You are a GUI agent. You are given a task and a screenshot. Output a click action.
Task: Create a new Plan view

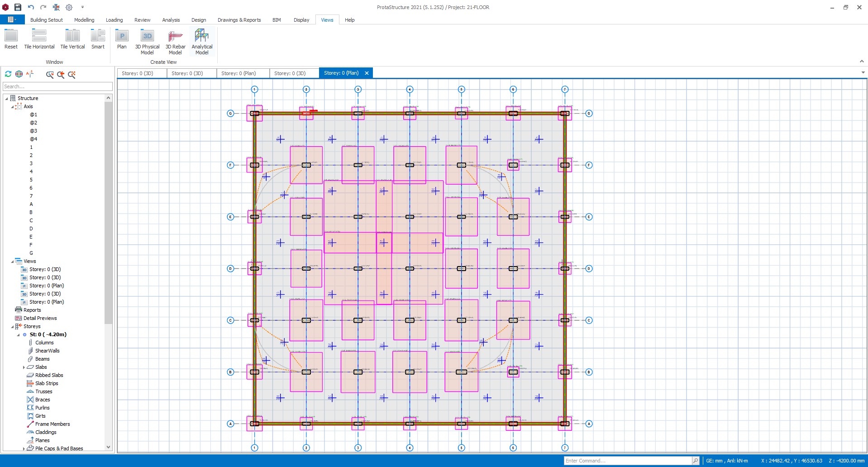[x=122, y=39]
